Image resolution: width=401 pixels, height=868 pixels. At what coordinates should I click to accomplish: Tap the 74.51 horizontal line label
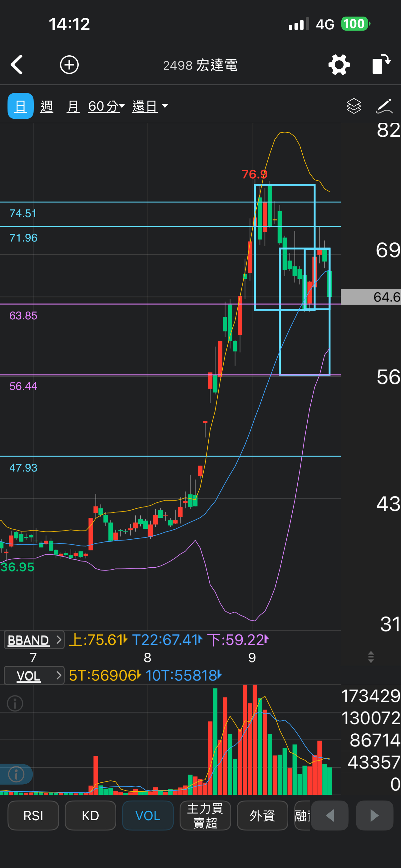[23, 213]
